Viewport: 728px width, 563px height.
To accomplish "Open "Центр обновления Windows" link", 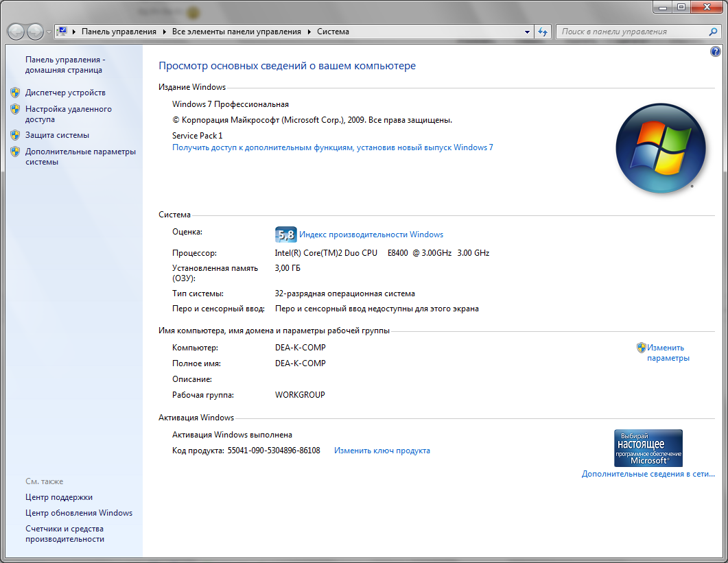I will pos(79,513).
